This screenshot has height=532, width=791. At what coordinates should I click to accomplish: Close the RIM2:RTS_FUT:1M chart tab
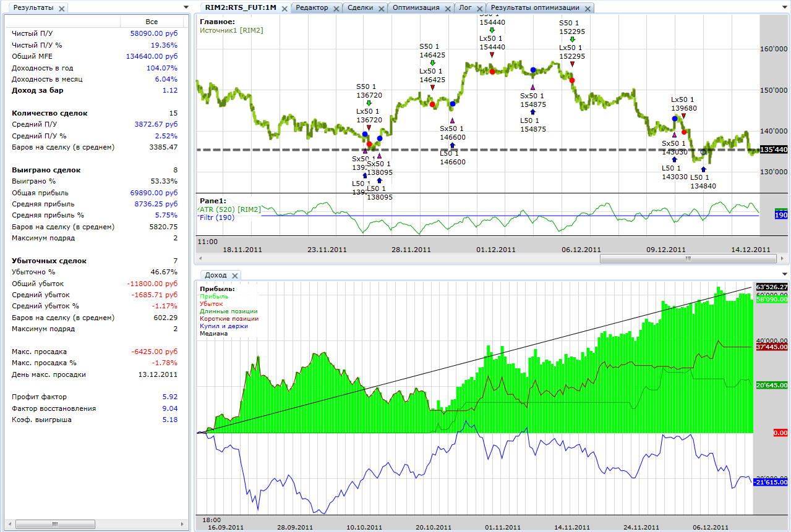[283, 8]
